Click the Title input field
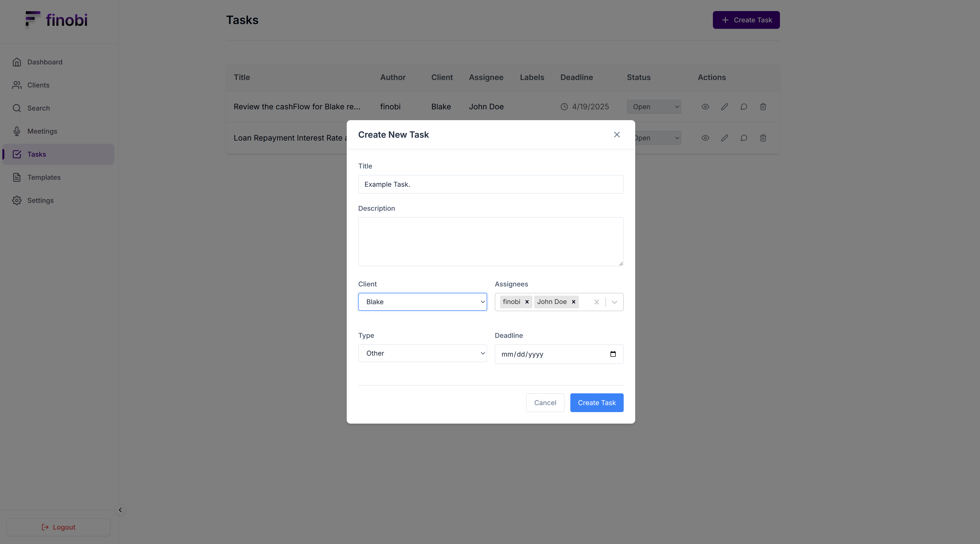 point(490,184)
